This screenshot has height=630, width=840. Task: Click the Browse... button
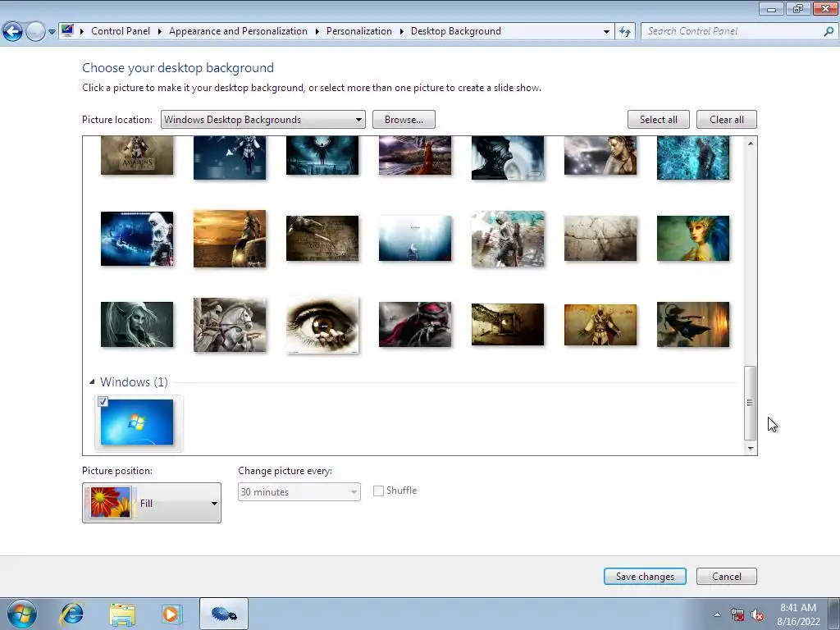(x=404, y=120)
